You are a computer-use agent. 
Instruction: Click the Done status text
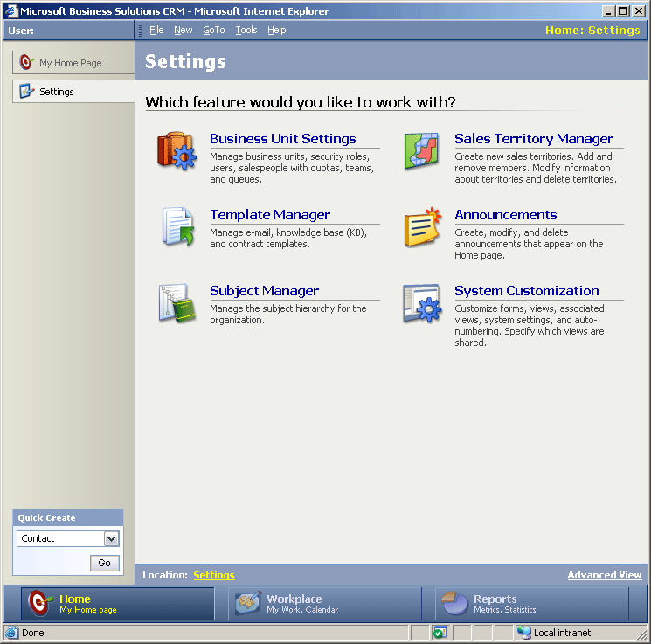point(33,633)
